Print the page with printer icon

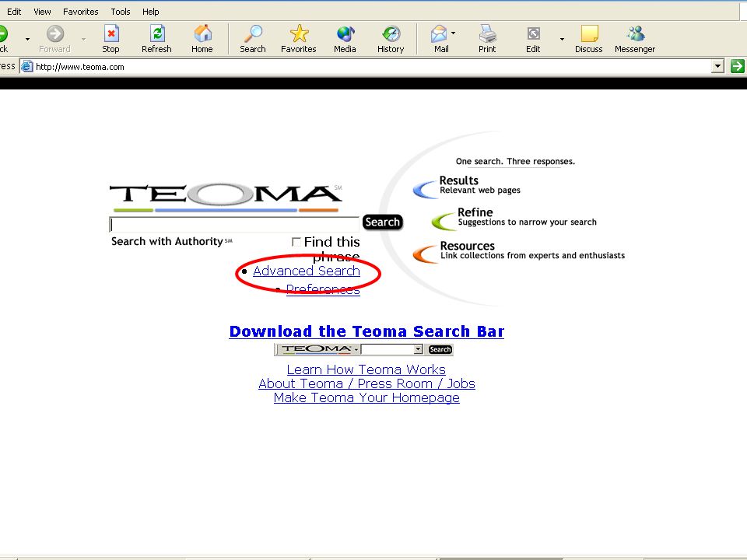[487, 33]
